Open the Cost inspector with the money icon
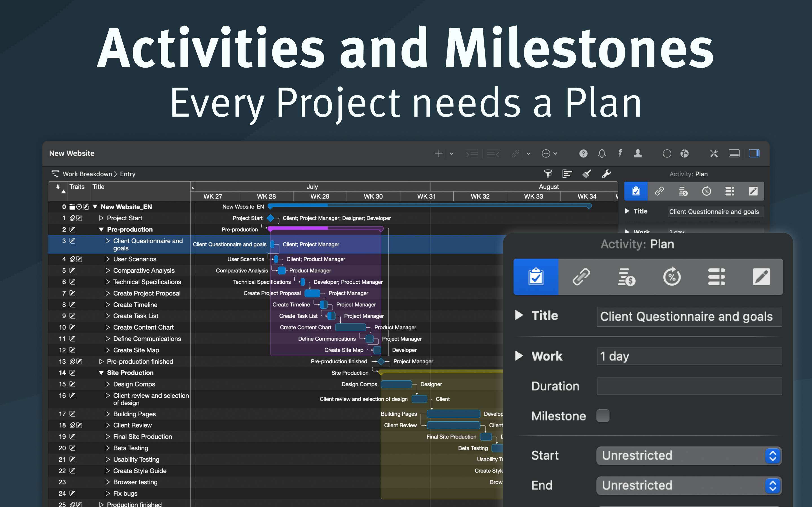Viewport: 812px width, 507px height. tap(626, 277)
